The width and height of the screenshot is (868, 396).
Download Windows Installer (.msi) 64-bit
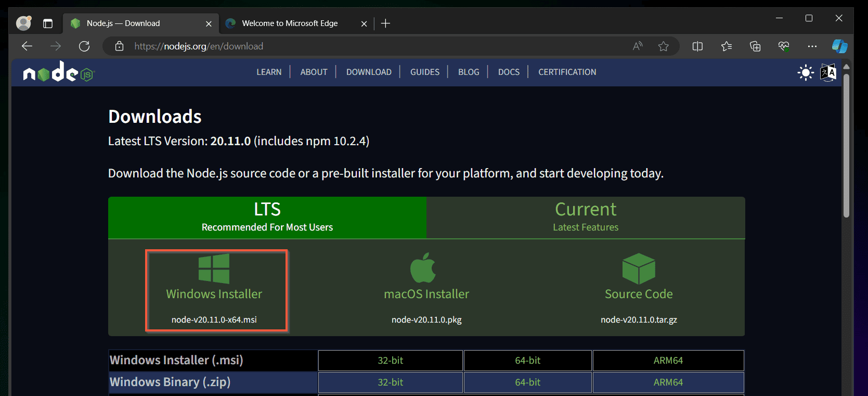528,361
